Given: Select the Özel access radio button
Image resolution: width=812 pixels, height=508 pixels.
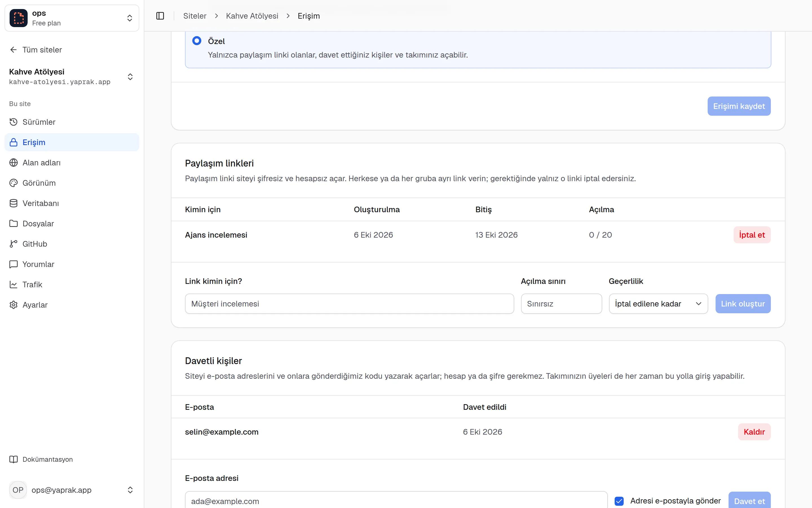Looking at the screenshot, I should (197, 41).
